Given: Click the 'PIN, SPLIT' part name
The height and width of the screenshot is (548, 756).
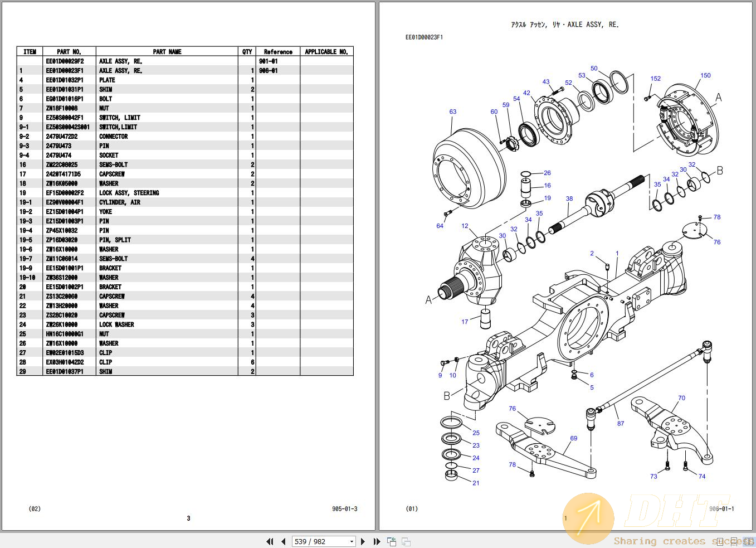Looking at the screenshot, I should click(x=115, y=240).
